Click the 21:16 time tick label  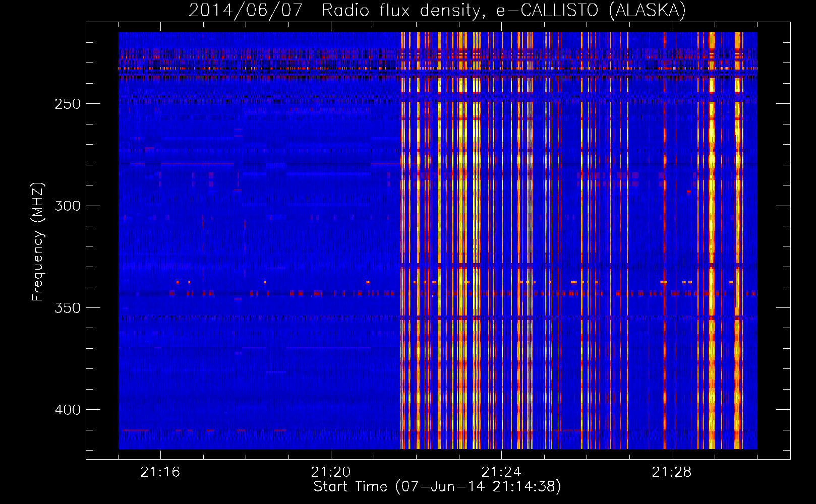(x=160, y=472)
